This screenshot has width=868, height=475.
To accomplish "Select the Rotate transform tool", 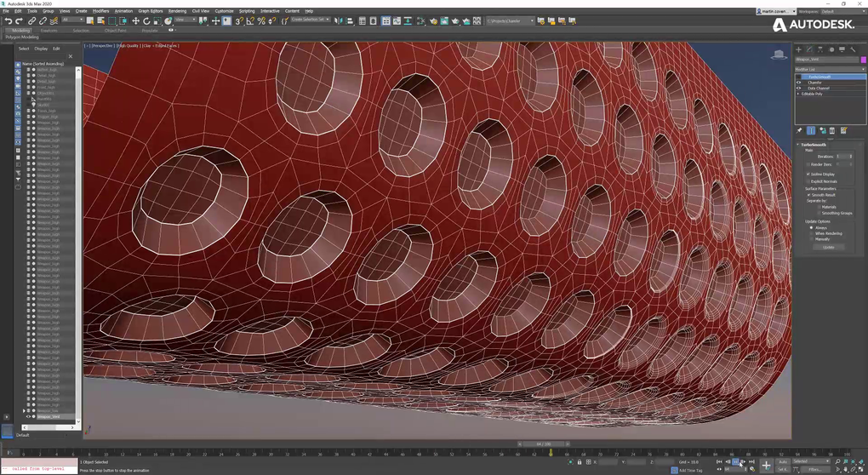I will pyautogui.click(x=146, y=20).
